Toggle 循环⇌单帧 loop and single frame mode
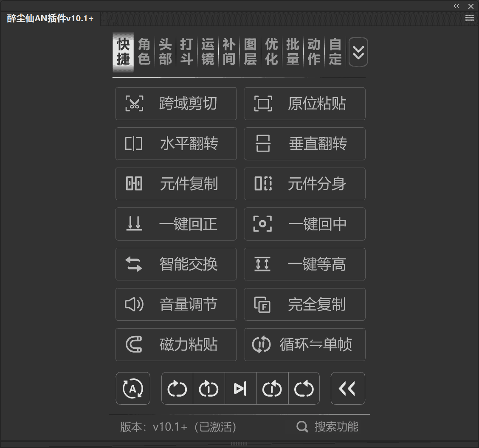The image size is (479, 448). [304, 344]
